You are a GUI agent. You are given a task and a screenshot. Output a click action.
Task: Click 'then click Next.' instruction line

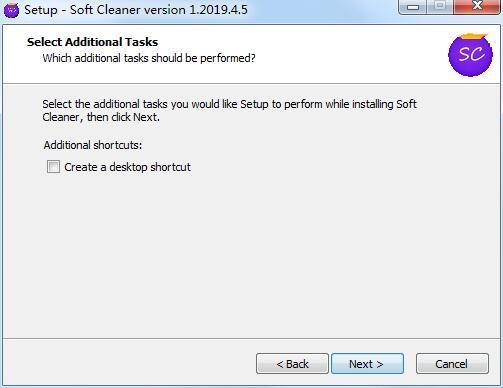tap(123, 117)
